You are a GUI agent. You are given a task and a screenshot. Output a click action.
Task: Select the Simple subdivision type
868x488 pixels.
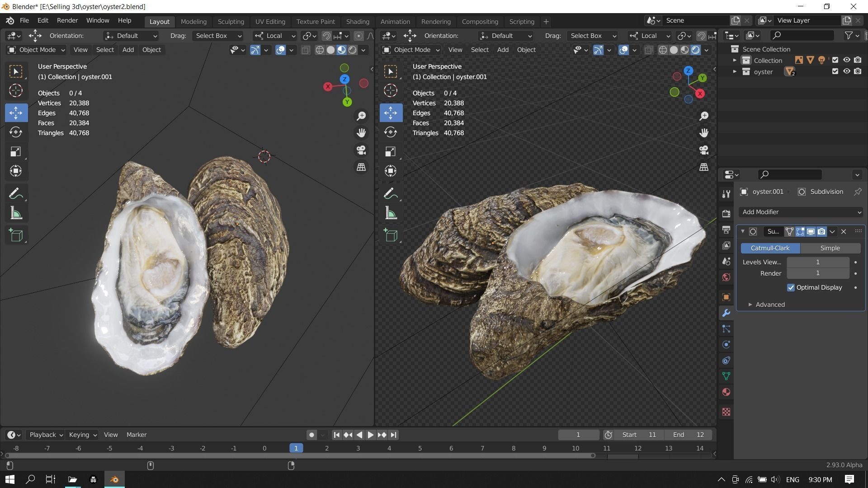click(830, 248)
